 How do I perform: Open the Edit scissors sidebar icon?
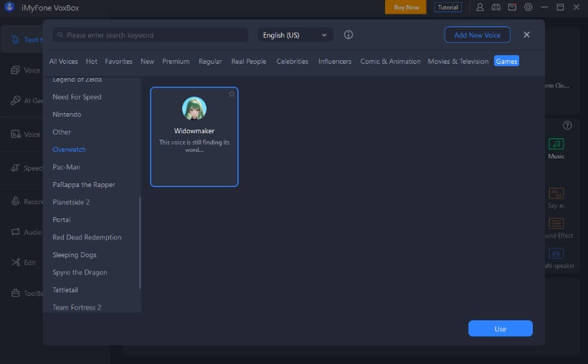(16, 262)
